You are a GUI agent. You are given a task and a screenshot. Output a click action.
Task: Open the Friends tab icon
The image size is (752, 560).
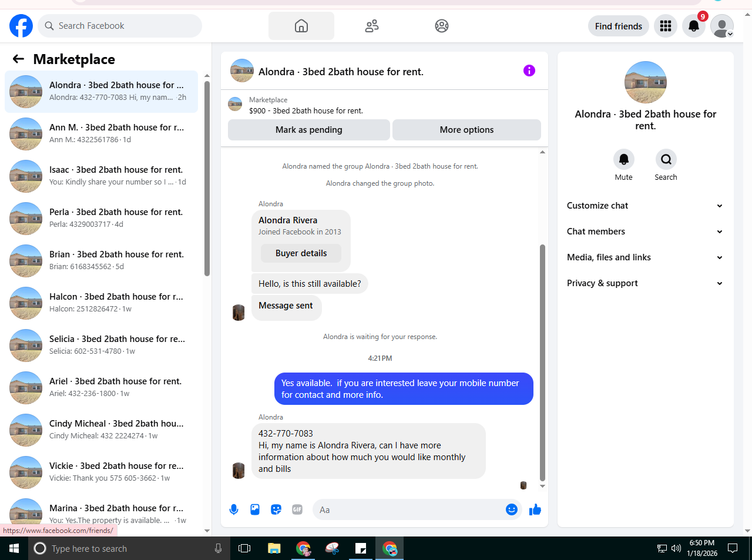pos(372,26)
